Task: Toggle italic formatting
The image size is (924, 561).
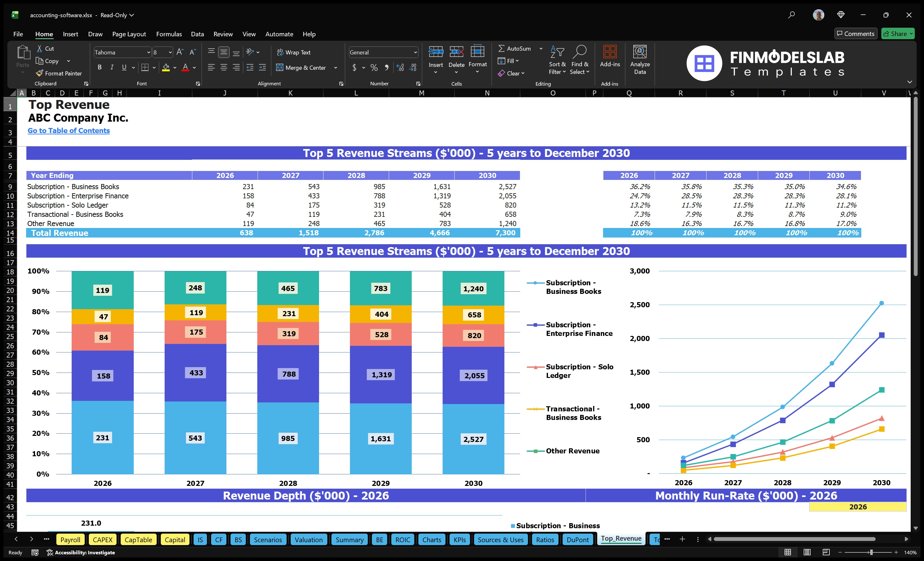Action: [111, 67]
